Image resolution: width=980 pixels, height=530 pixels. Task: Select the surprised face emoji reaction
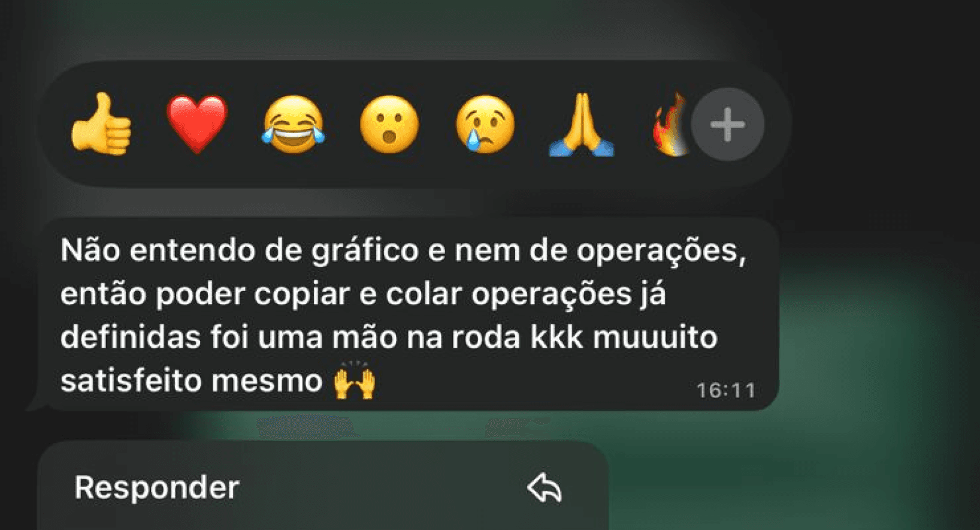coord(389,124)
